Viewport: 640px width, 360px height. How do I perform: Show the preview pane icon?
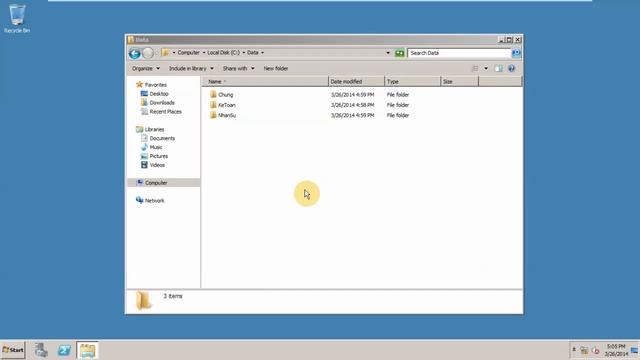click(499, 69)
